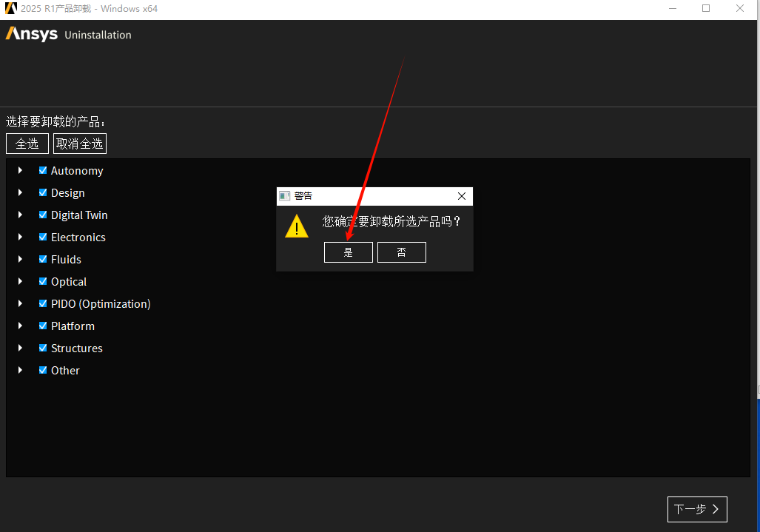The width and height of the screenshot is (760, 532).
Task: Click the Ansys logo in header
Action: pos(32,34)
